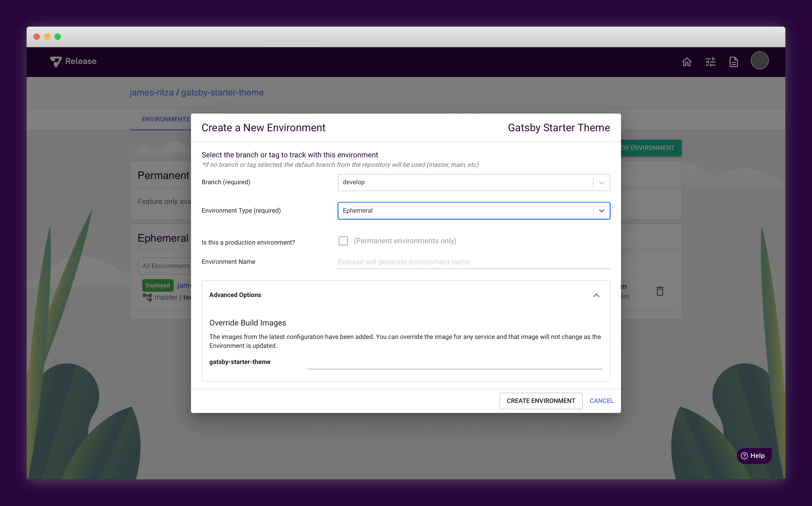Click the user avatar circle
The height and width of the screenshot is (506, 812).
pyautogui.click(x=760, y=61)
